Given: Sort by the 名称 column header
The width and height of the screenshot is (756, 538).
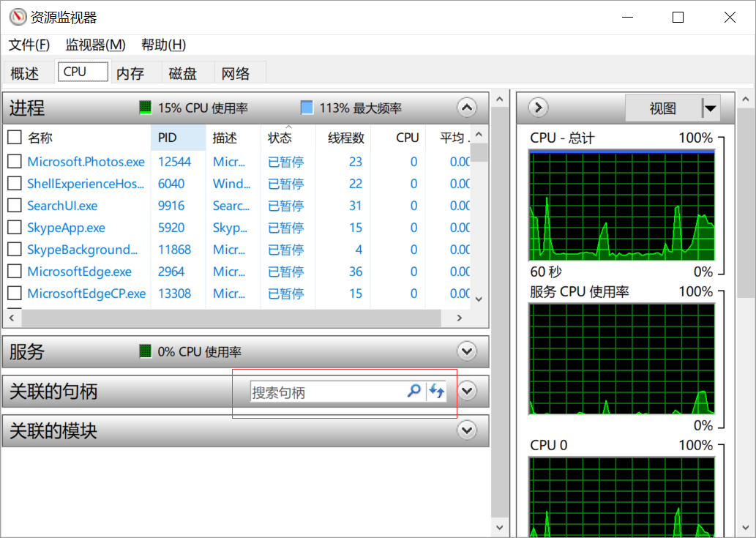Looking at the screenshot, I should [x=87, y=138].
